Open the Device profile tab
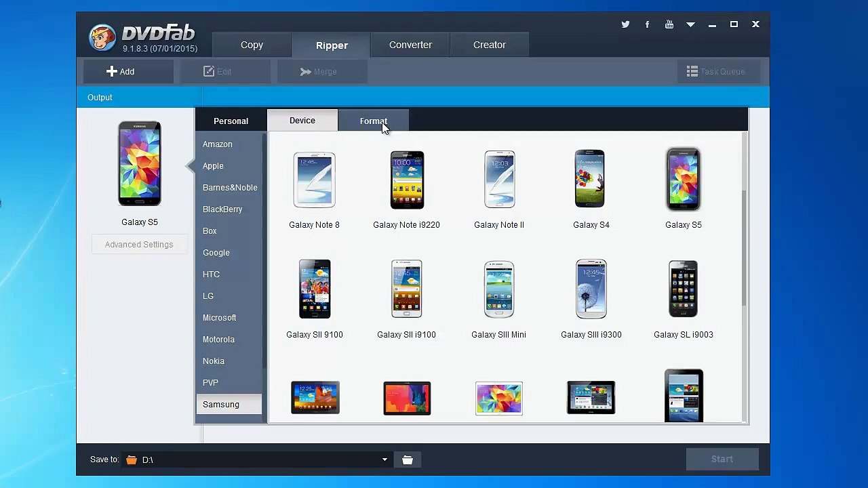868x488 pixels. pos(302,120)
